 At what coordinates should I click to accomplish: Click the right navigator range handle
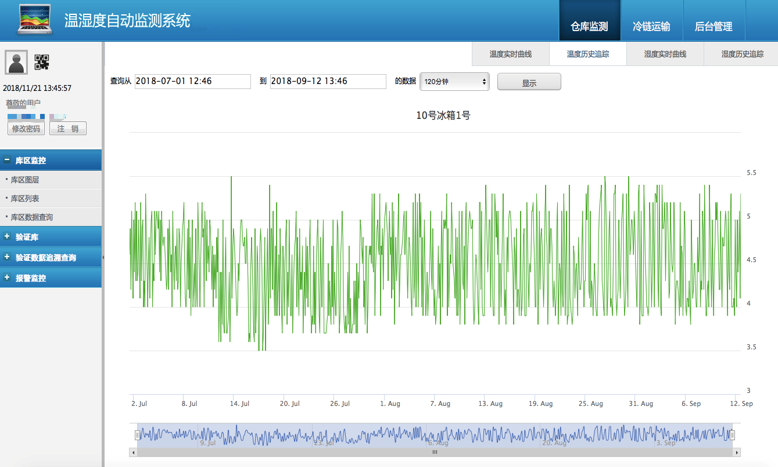pos(732,435)
